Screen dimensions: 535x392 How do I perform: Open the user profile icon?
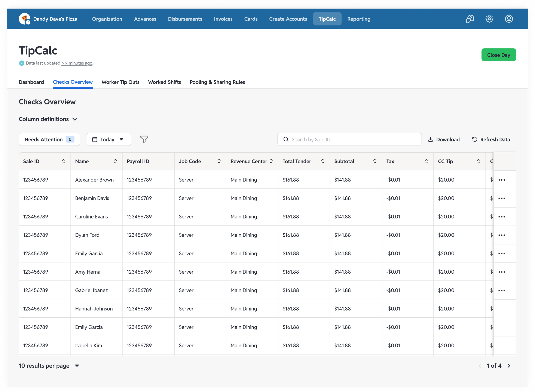pos(509,19)
